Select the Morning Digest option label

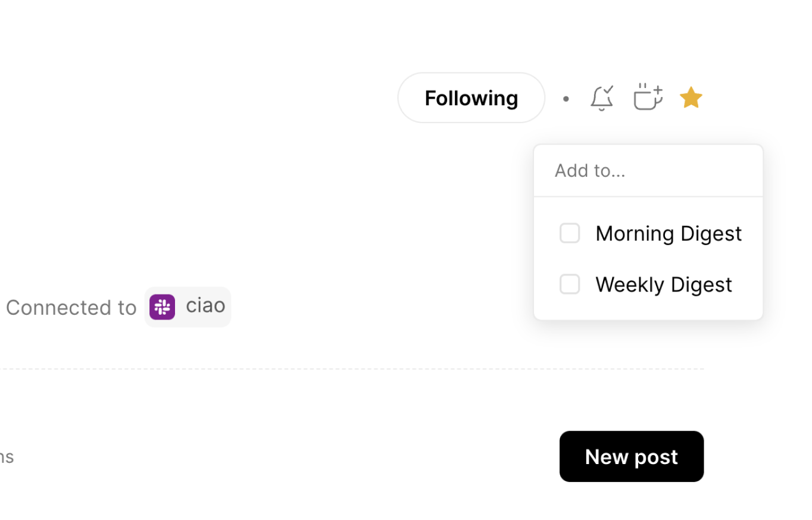(669, 233)
